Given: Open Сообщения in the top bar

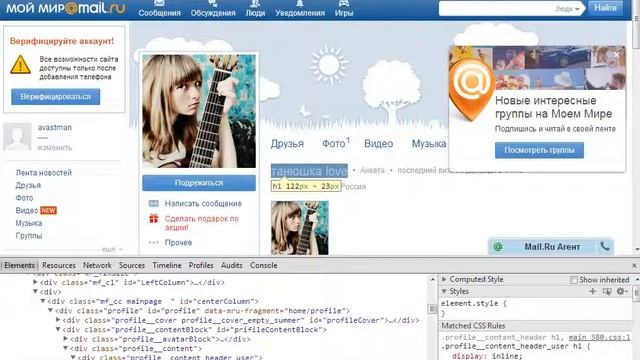Looking at the screenshot, I should 159,9.
